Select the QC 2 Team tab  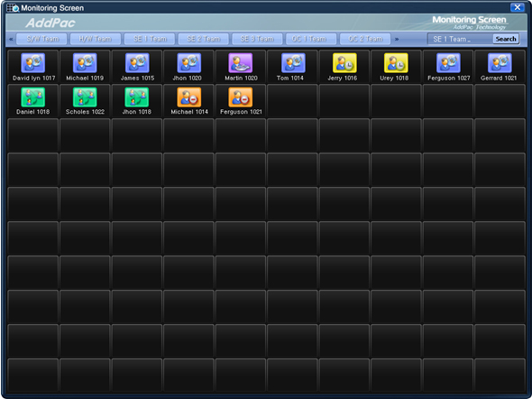pyautogui.click(x=365, y=39)
